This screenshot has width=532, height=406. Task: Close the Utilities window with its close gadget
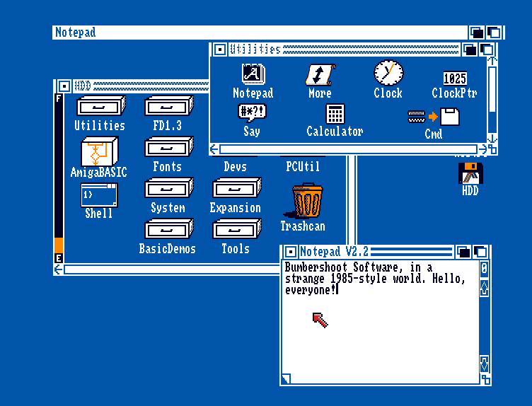coord(220,50)
